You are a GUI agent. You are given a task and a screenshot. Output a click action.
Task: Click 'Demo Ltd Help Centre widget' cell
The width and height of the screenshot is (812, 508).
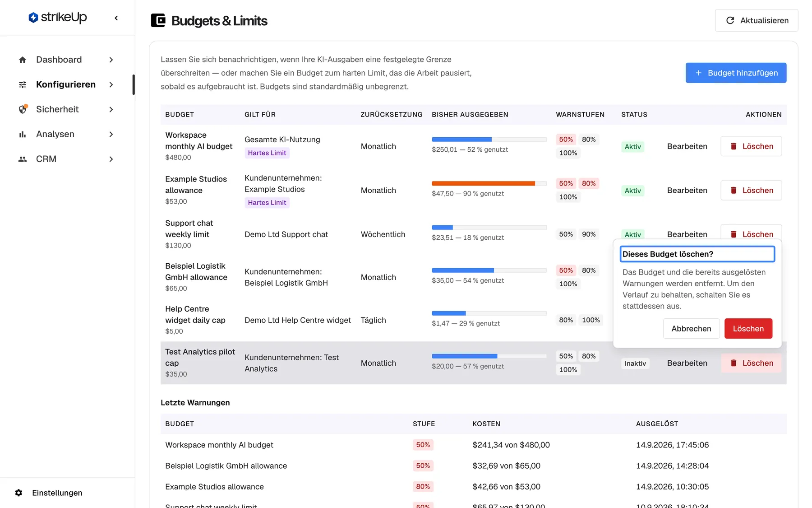(x=298, y=320)
